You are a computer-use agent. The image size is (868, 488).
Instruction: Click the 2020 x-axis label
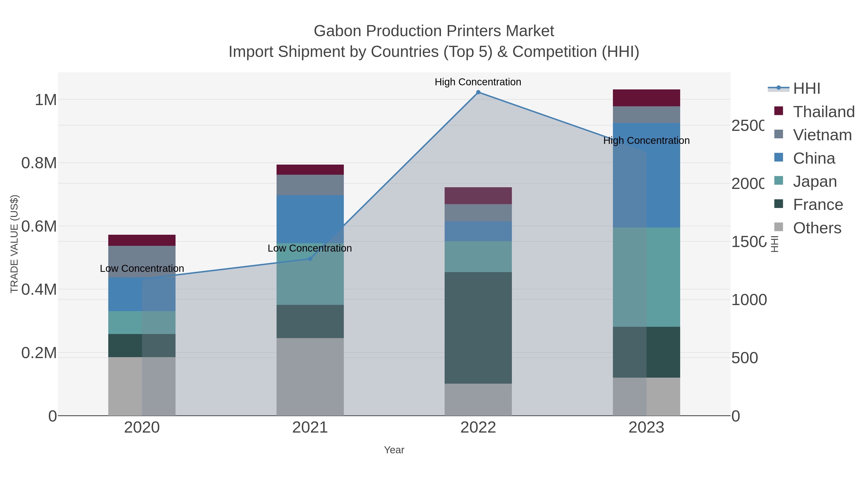coord(142,428)
